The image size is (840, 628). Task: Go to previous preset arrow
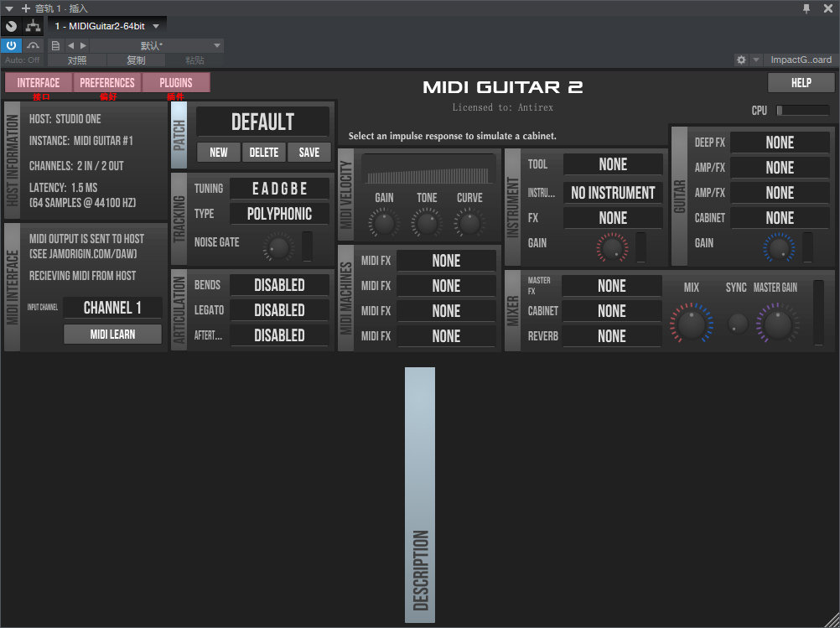tap(70, 45)
